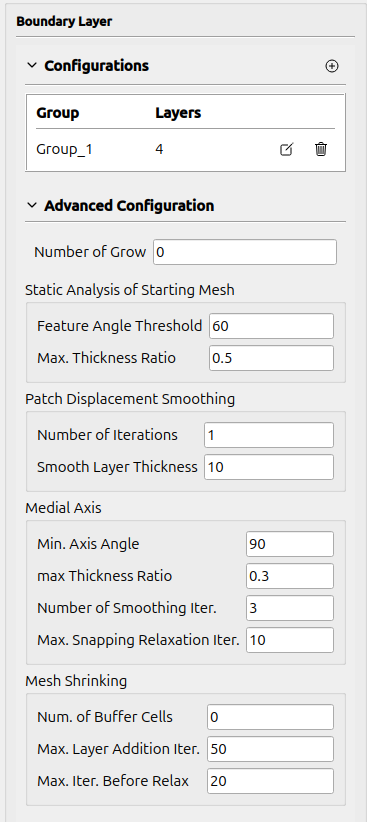The height and width of the screenshot is (822, 367).
Task: Click the Number of Grow field
Action: (x=245, y=252)
